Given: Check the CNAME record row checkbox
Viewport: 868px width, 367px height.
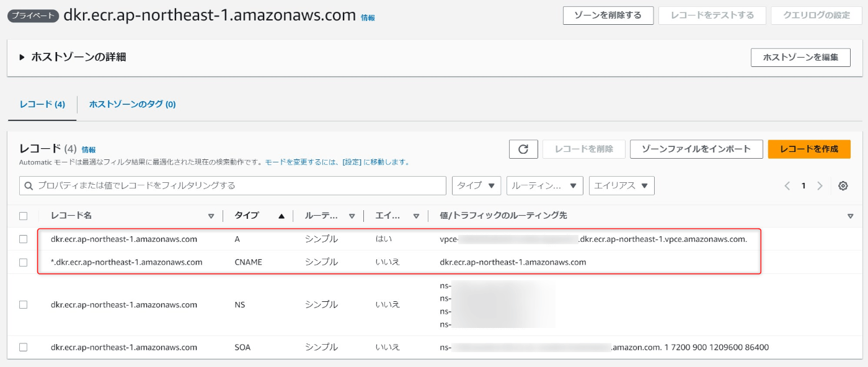Looking at the screenshot, I should 24,262.
